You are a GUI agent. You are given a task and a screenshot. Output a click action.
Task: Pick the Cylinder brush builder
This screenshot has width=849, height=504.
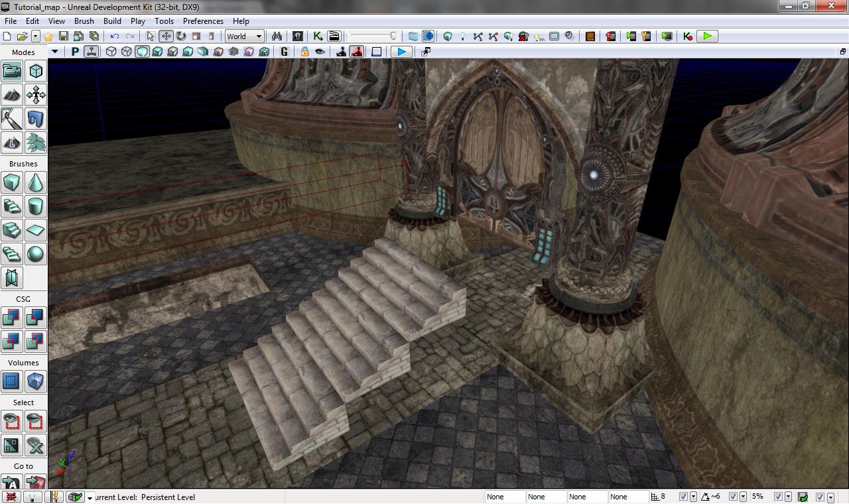(36, 206)
